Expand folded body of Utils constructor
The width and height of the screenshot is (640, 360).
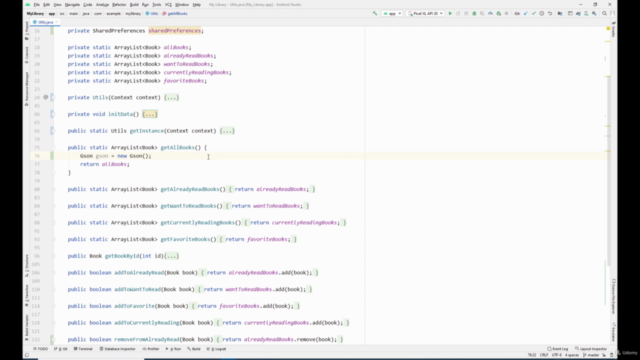[171, 98]
